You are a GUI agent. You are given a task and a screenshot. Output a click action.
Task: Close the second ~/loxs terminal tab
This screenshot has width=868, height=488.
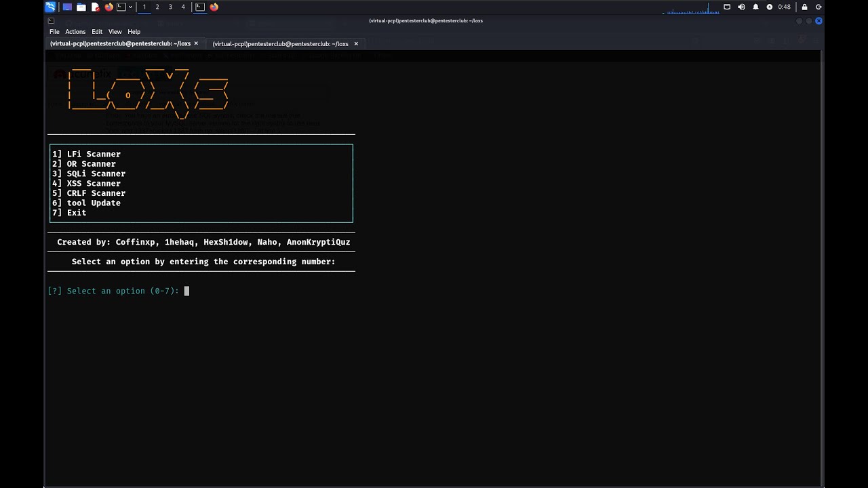coord(356,43)
